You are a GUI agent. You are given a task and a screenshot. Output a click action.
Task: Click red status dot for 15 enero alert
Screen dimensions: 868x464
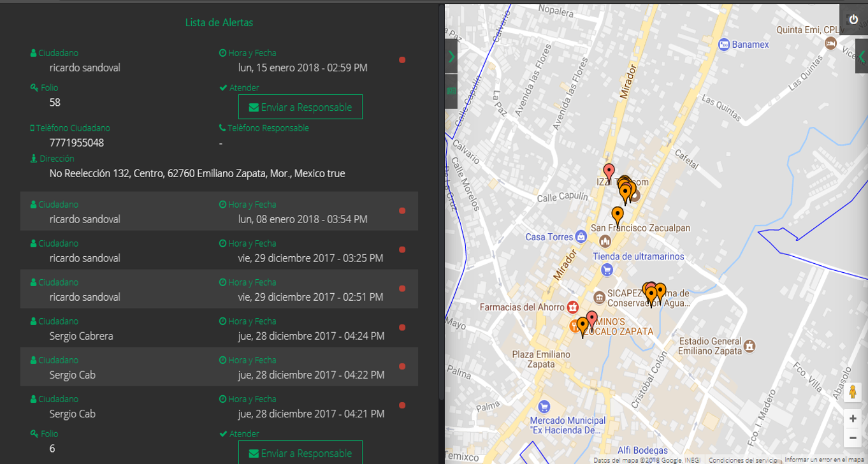click(x=402, y=60)
